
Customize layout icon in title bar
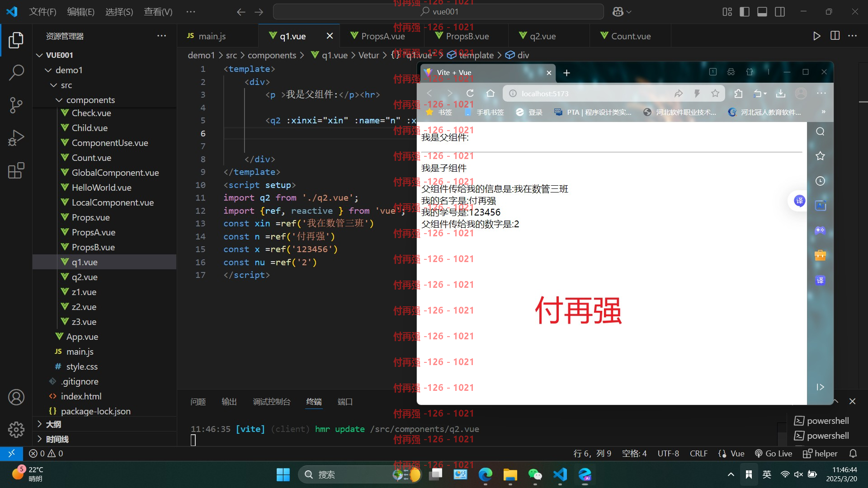click(727, 12)
